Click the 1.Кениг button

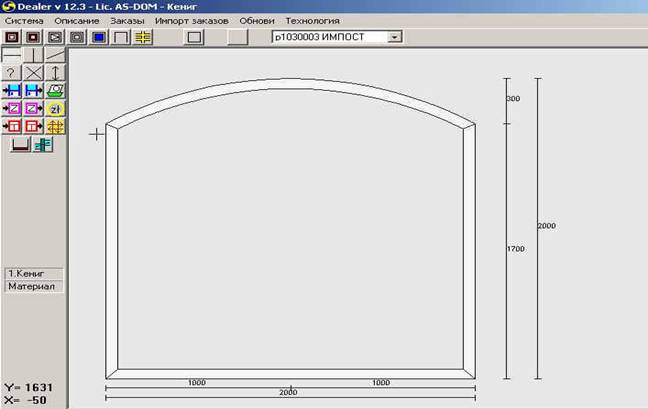point(34,273)
